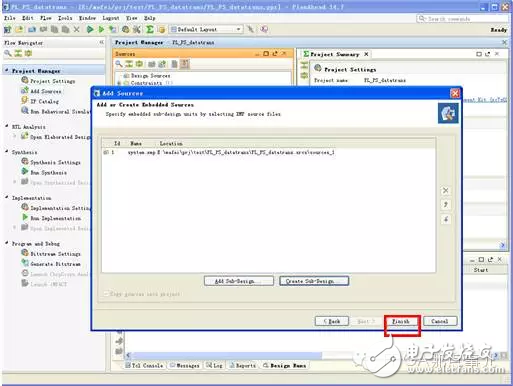Click the Add Sub-Design button
The width and height of the screenshot is (513, 386).
coord(239,281)
